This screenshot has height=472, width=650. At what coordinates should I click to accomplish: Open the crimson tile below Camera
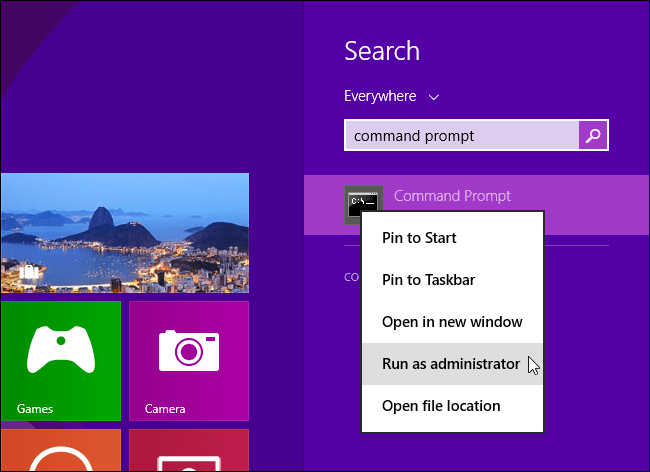point(188,451)
